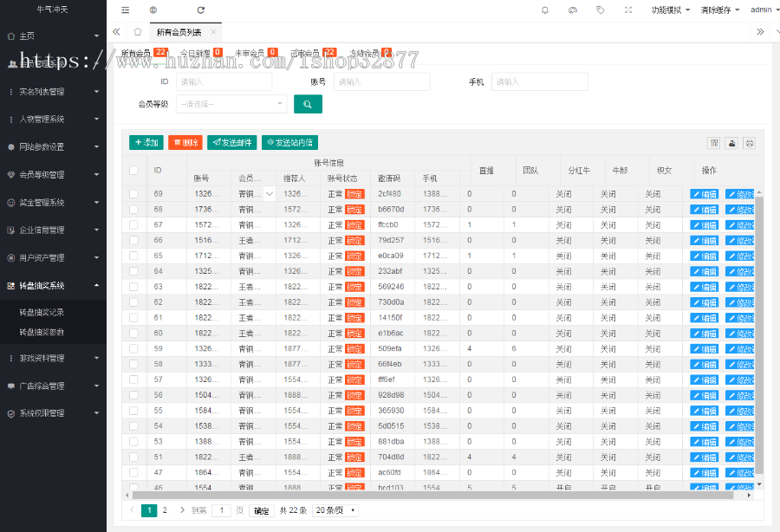Change page size via 20条/页 dropdown
The height and width of the screenshot is (532, 780).
[x=335, y=510]
